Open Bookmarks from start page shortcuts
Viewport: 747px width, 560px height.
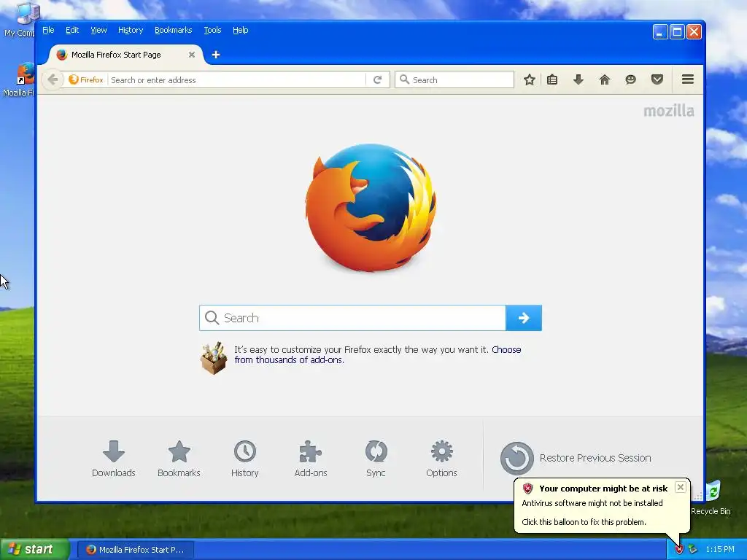[x=179, y=459]
